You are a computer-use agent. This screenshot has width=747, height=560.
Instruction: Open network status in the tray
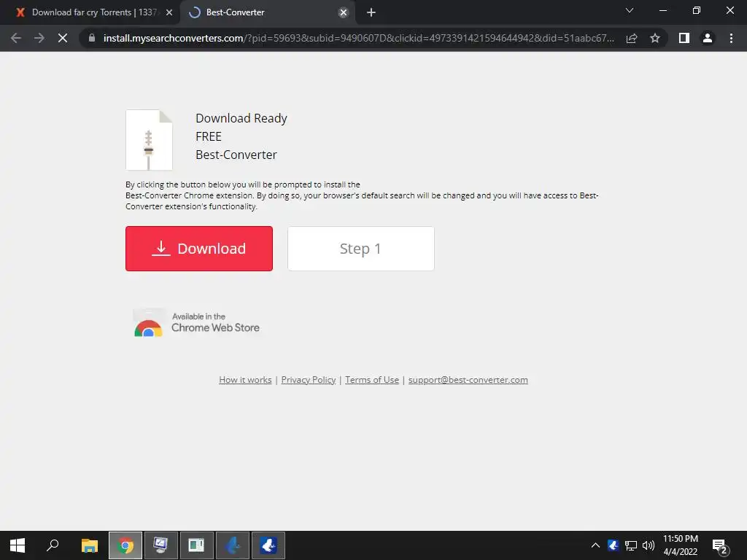pos(631,545)
